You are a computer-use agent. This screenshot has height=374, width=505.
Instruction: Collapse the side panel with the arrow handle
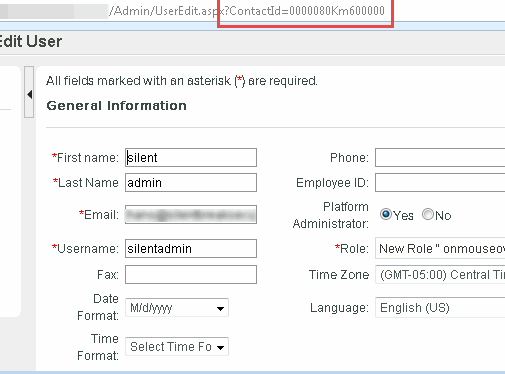click(x=29, y=92)
